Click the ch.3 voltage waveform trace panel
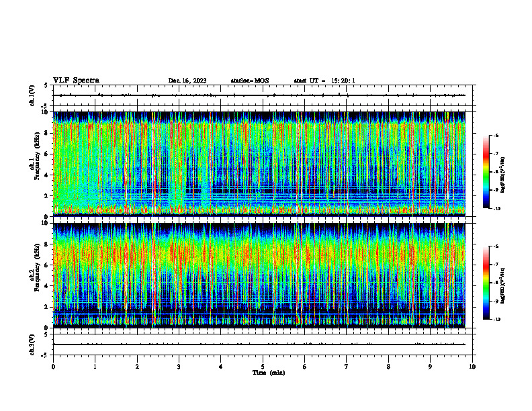 click(264, 345)
